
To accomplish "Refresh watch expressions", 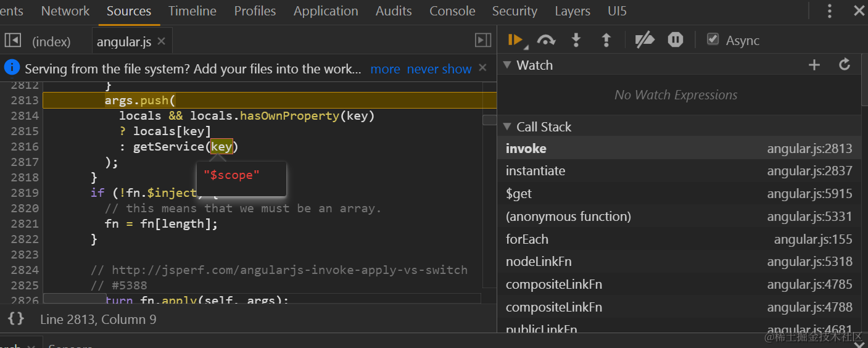I will pyautogui.click(x=845, y=64).
